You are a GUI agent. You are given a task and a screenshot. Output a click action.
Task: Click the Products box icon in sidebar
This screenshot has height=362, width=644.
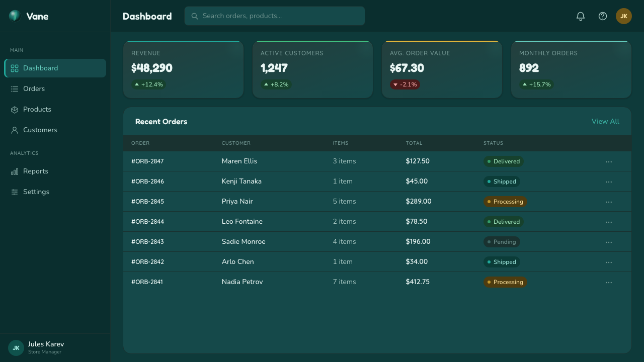tap(15, 110)
